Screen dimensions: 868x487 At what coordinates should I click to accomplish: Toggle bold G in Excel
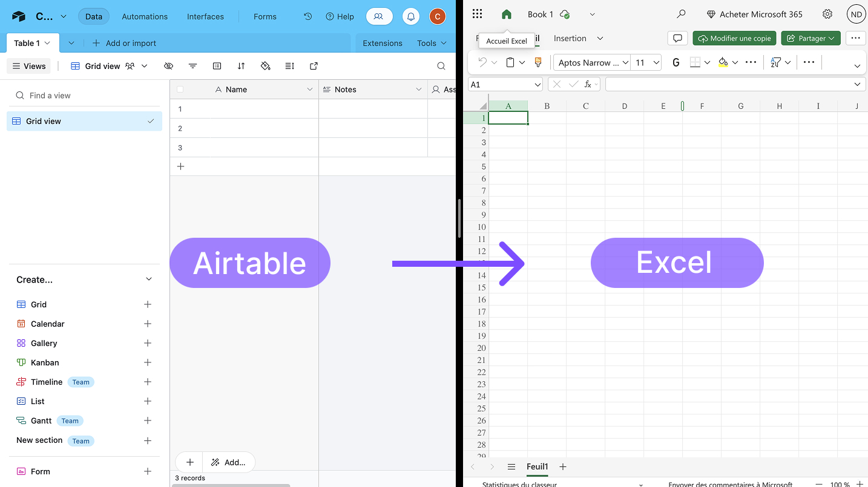[676, 62]
